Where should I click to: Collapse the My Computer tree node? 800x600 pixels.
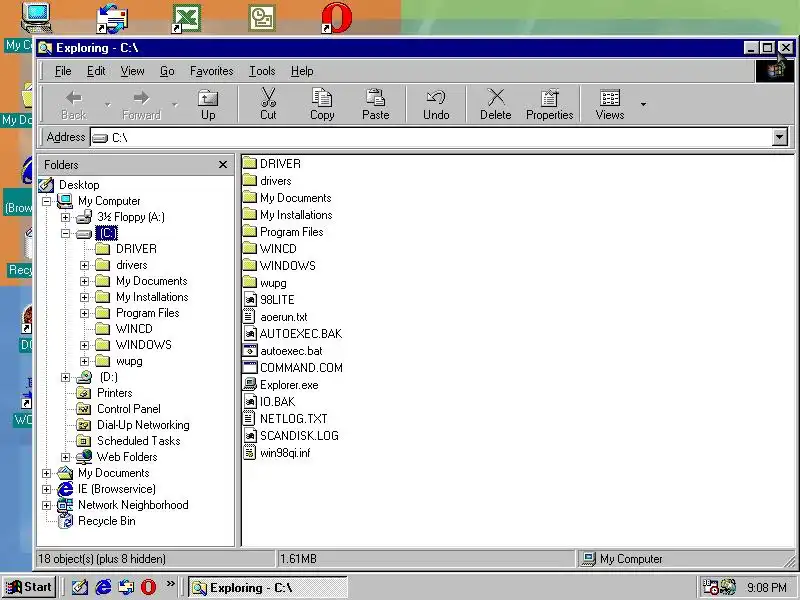46,201
